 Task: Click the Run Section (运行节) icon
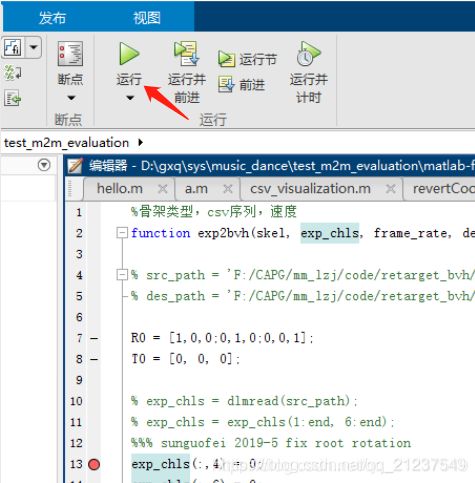tap(226, 59)
